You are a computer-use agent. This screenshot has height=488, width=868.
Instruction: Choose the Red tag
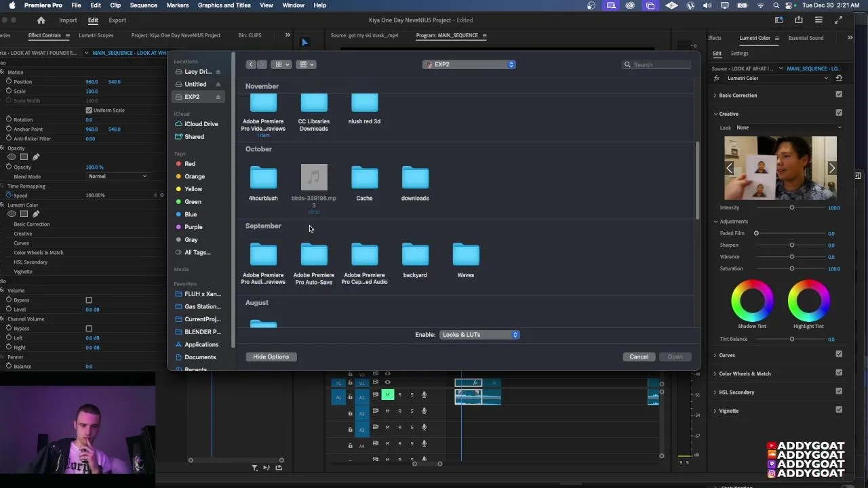tap(185, 164)
